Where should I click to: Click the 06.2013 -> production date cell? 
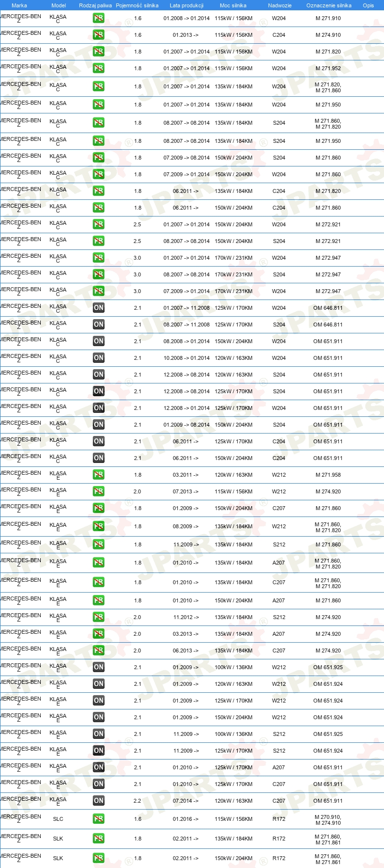186,651
